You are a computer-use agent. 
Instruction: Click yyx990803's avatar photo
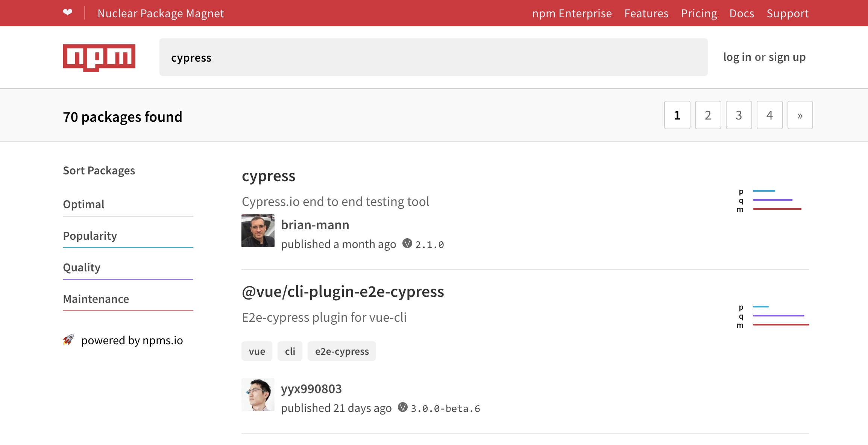click(258, 394)
